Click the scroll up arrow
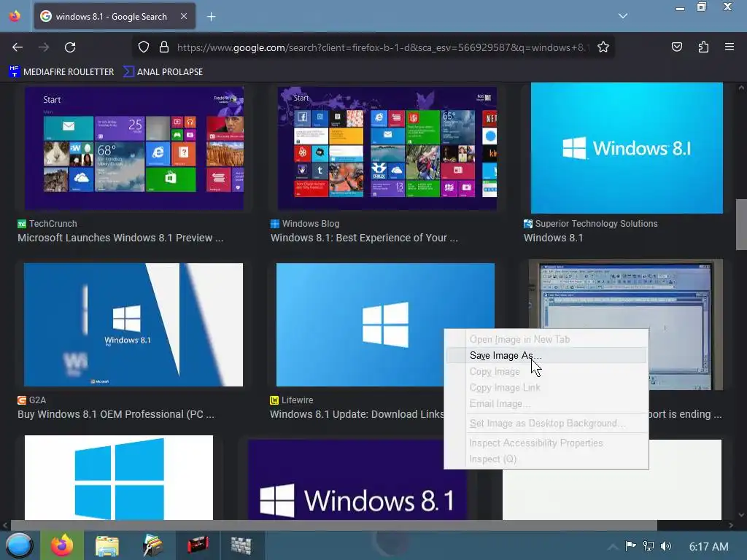The width and height of the screenshot is (747, 560). 741,87
